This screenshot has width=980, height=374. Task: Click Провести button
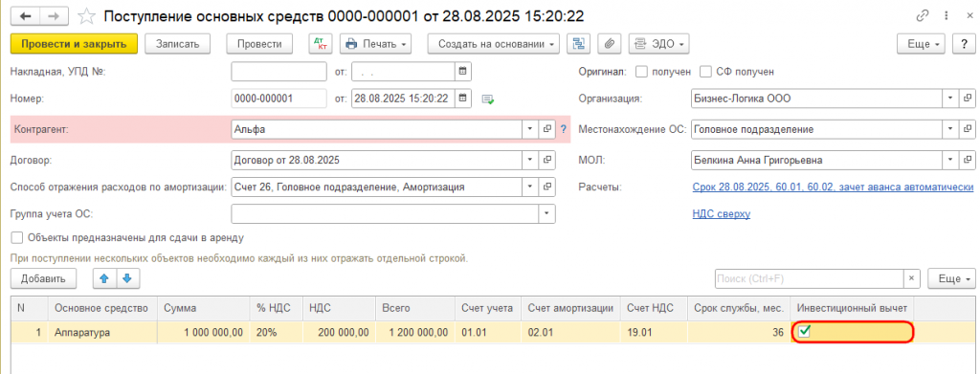coord(259,44)
